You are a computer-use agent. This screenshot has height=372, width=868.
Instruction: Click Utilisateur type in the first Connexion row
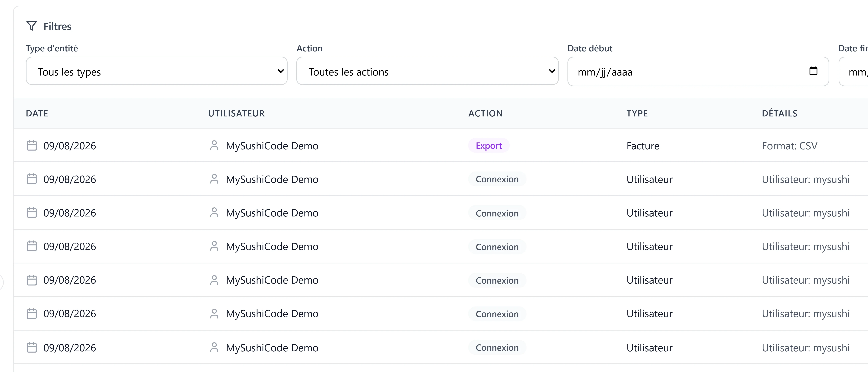649,179
